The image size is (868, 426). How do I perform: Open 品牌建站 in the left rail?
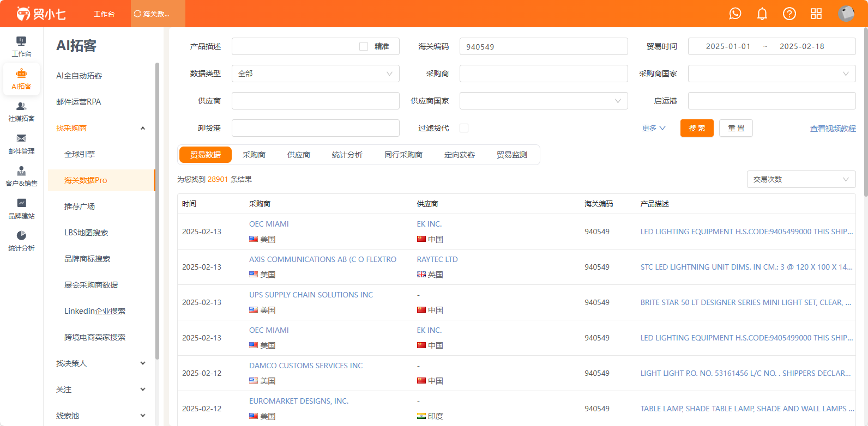21,209
